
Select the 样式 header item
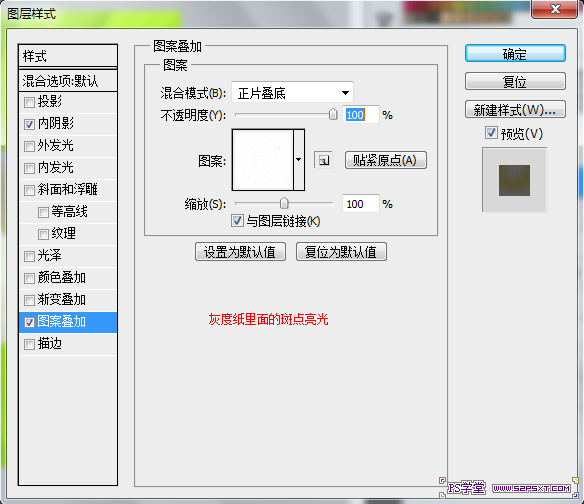pos(68,56)
